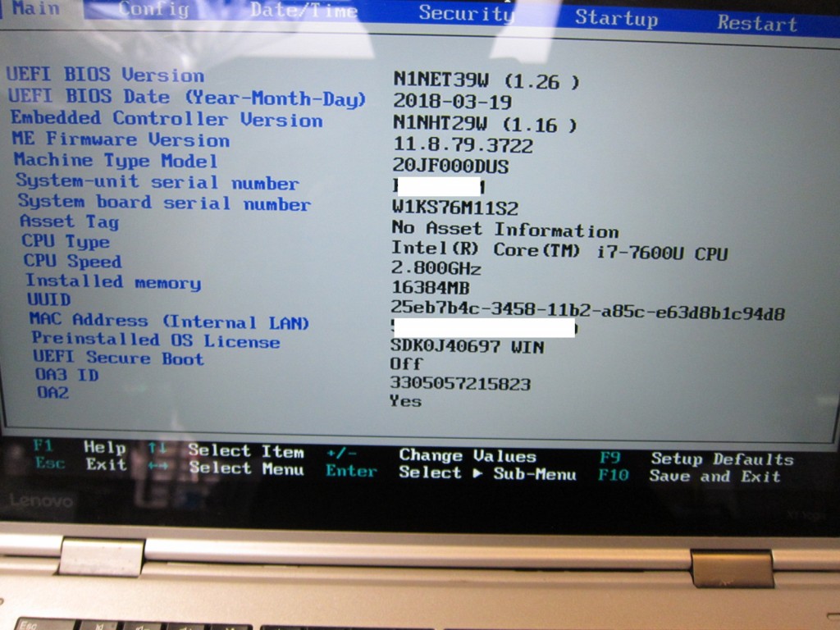840x630 pixels.
Task: Click the Enter key hint
Action: click(351, 471)
